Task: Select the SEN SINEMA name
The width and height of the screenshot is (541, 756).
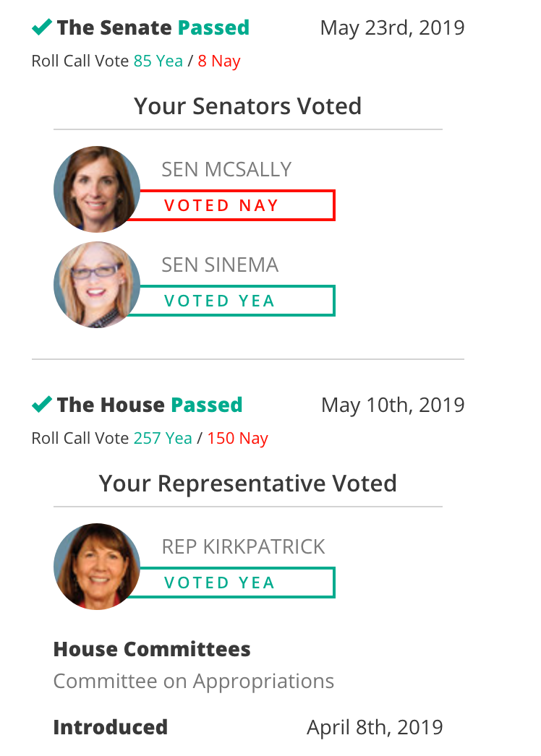Action: (x=220, y=265)
